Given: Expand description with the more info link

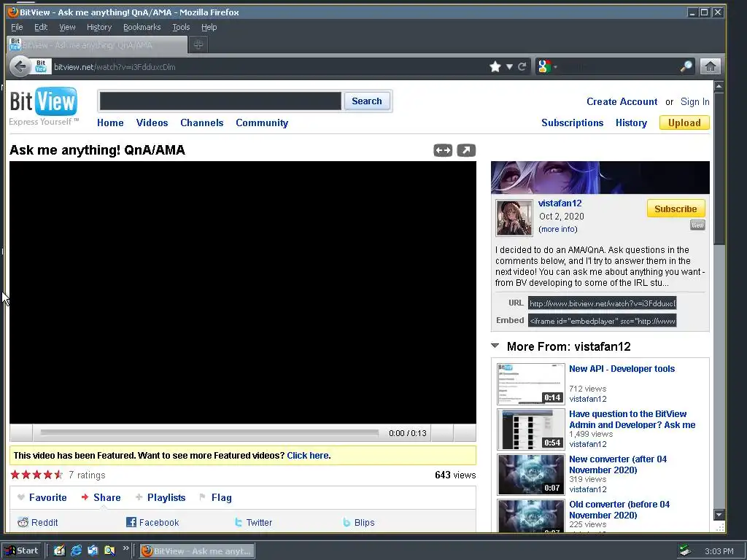Looking at the screenshot, I should pyautogui.click(x=558, y=229).
